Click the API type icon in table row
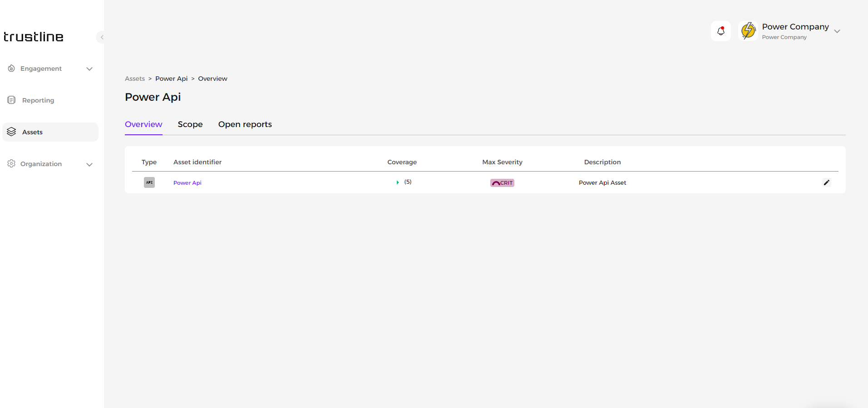 (x=149, y=182)
